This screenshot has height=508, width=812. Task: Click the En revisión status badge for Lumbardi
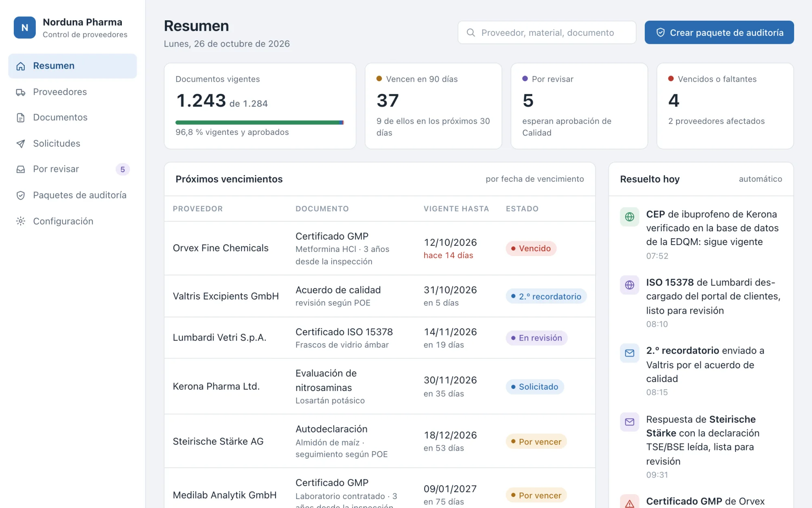coord(536,338)
